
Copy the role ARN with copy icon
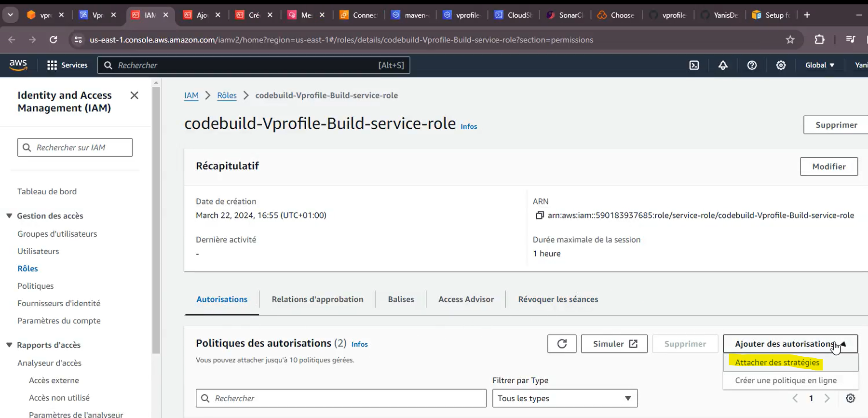click(540, 216)
